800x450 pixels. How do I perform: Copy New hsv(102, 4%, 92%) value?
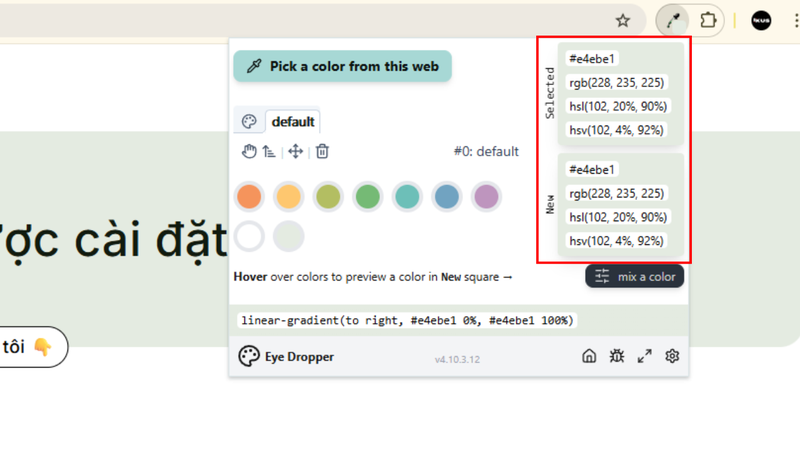616,241
